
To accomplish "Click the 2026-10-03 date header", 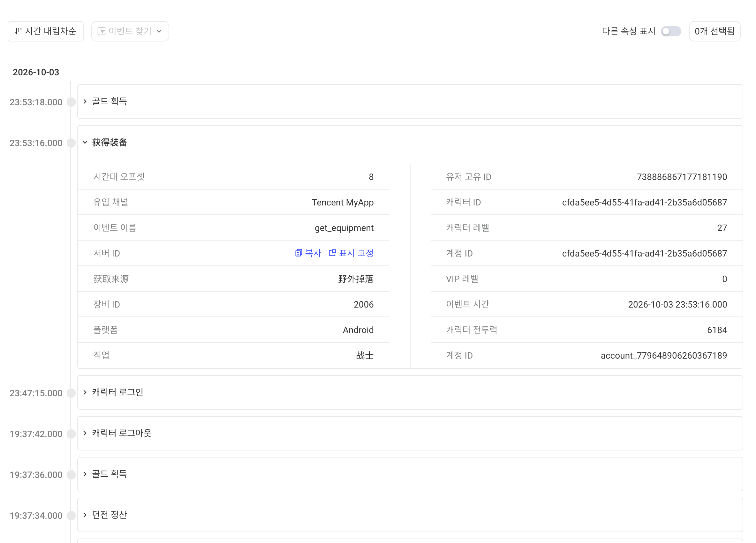I will 36,72.
